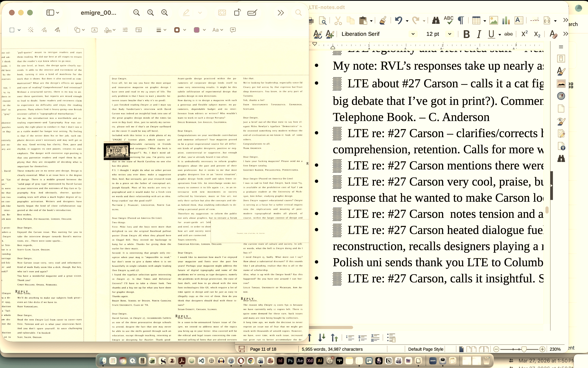Toggle Subscript formatting
This screenshot has height=368, width=588.
click(x=537, y=34)
